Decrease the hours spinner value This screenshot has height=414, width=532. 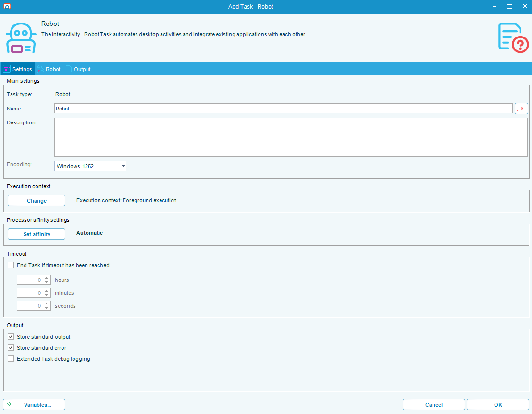[x=47, y=282]
